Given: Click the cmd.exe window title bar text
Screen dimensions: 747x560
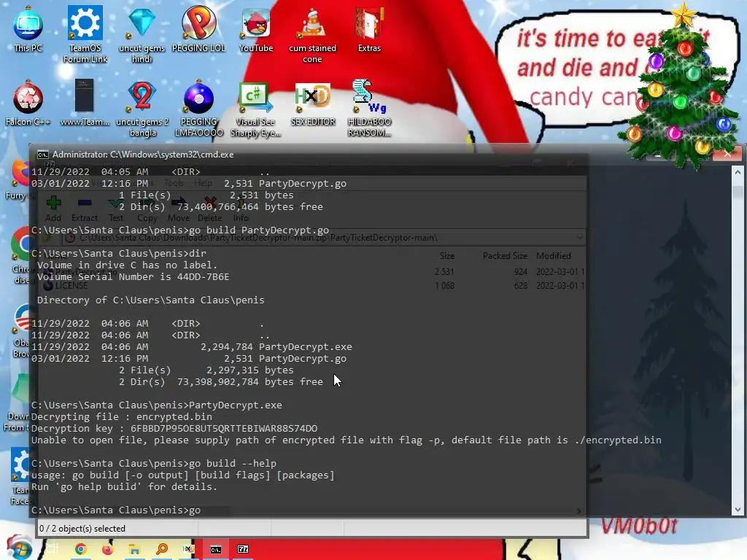Looking at the screenshot, I should pos(143,155).
